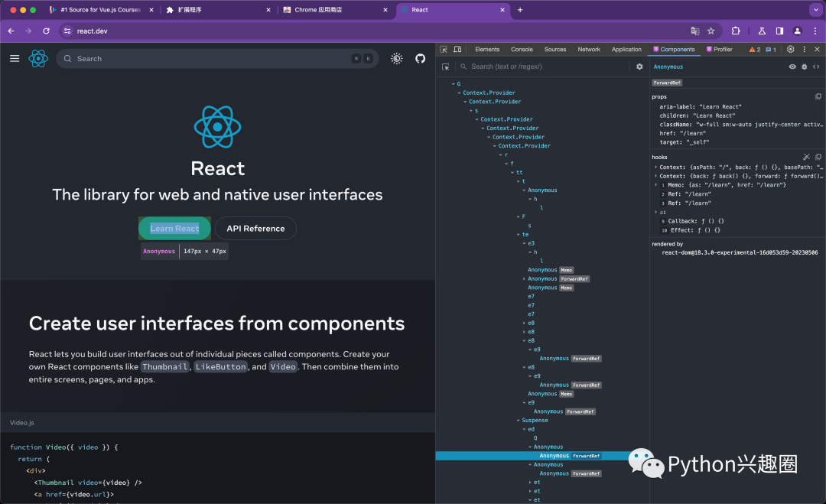Switch to the Chrome 应用商店 browser tab
826x504 pixels.
[335, 9]
